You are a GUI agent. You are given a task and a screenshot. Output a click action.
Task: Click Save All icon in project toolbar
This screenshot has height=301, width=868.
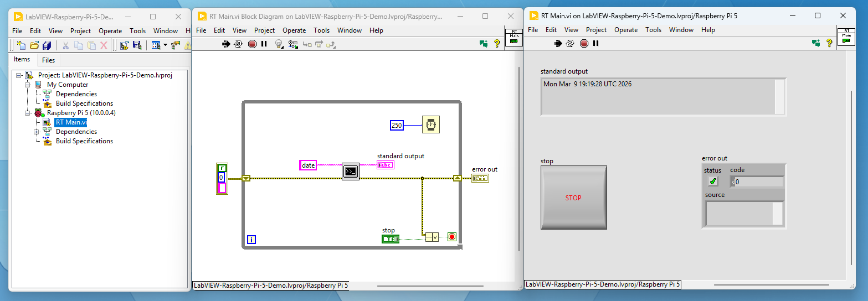click(x=47, y=45)
